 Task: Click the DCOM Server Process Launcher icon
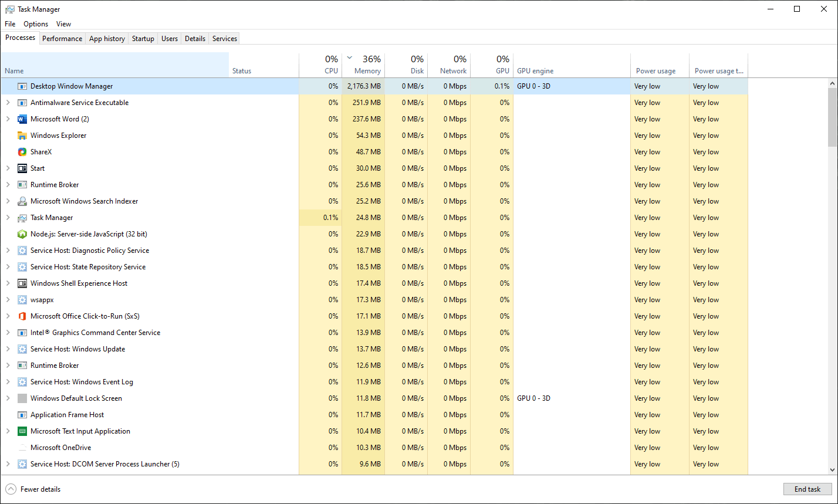pyautogui.click(x=22, y=464)
